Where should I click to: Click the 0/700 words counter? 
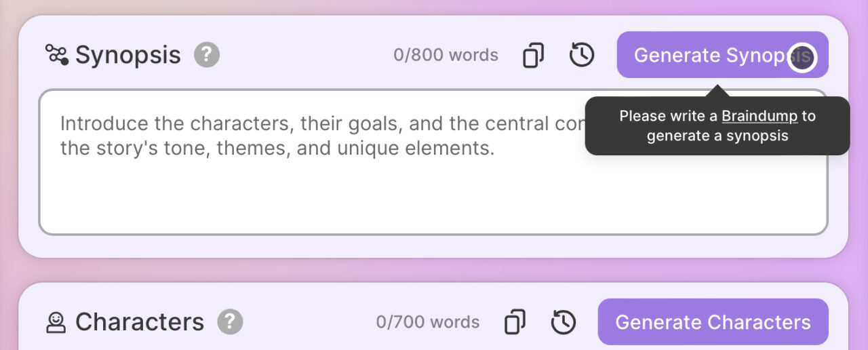pos(428,322)
